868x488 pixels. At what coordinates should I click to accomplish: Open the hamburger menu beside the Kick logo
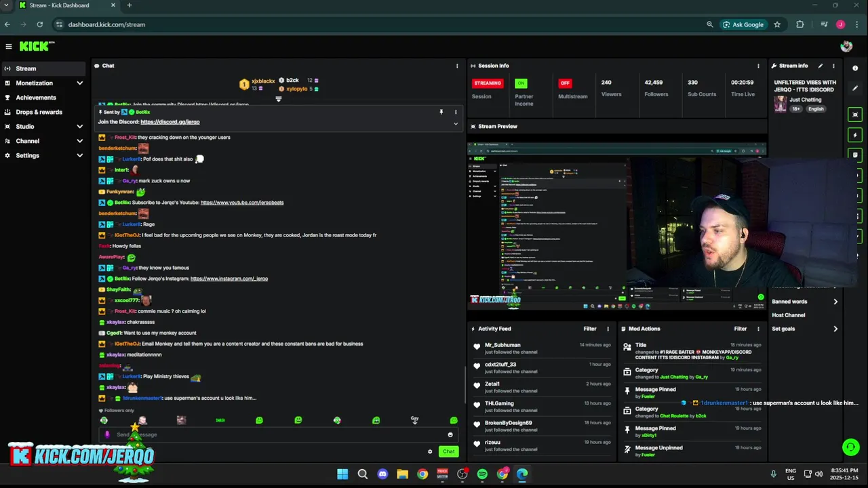[9, 46]
